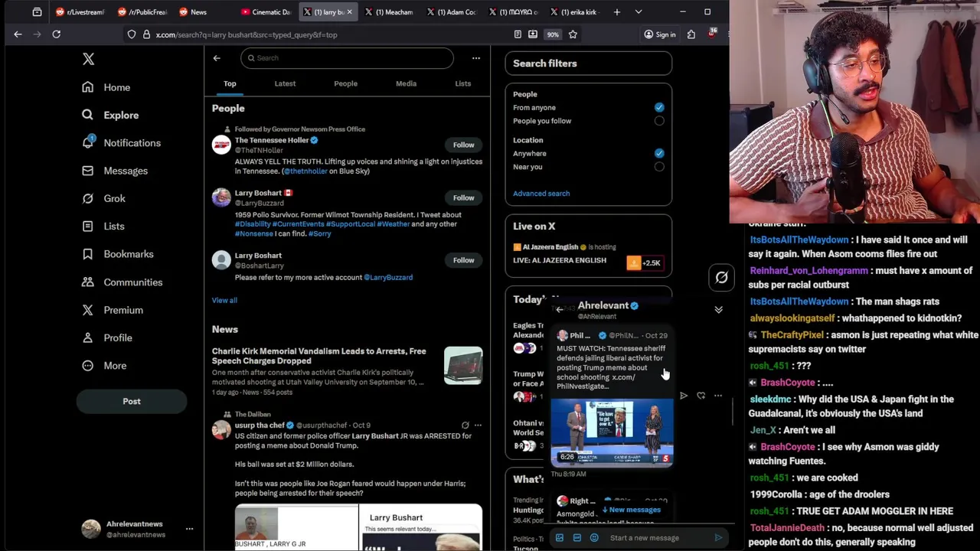Open the Explore page
Image resolution: width=980 pixels, height=551 pixels.
coord(110,115)
